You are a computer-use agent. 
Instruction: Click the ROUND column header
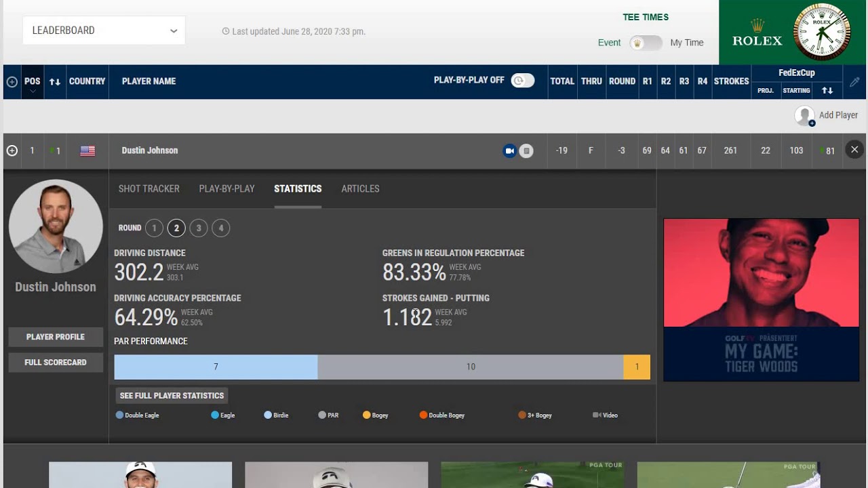coord(622,81)
